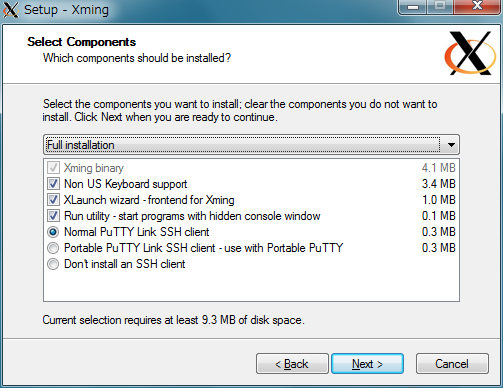Open the dropdown arrow for installation type
The height and width of the screenshot is (388, 503).
coord(451,145)
